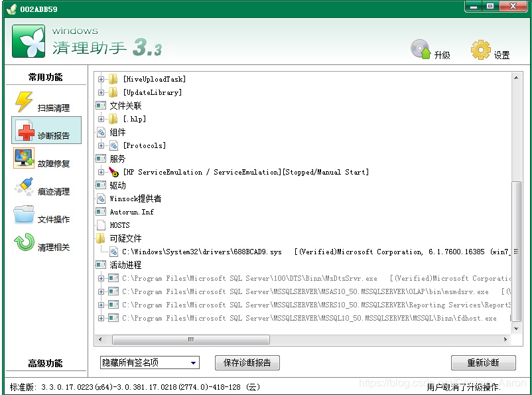Click the 组件 category icon
The height and width of the screenshot is (395, 532).
(x=101, y=132)
